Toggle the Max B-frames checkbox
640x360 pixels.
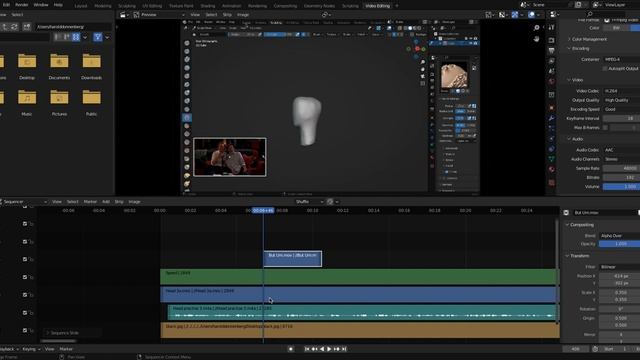click(x=605, y=128)
